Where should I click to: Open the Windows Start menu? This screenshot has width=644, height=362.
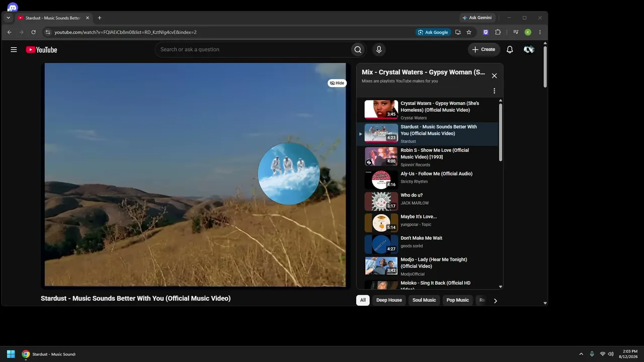pos(11,354)
